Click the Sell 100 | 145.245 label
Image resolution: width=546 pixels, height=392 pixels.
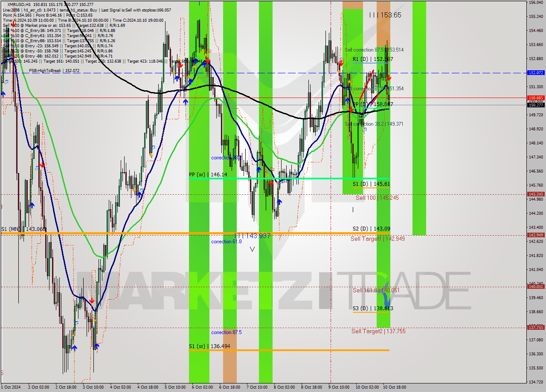point(377,198)
